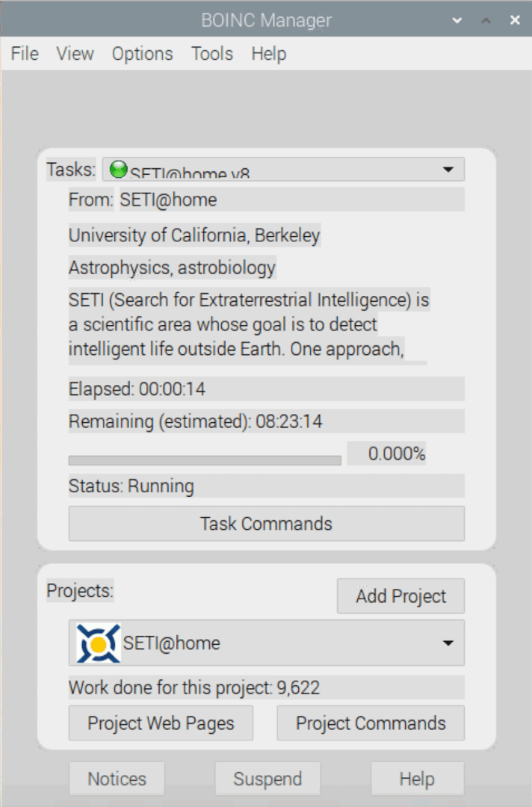Image resolution: width=532 pixels, height=807 pixels.
Task: Click the Project Commands button
Action: (370, 723)
